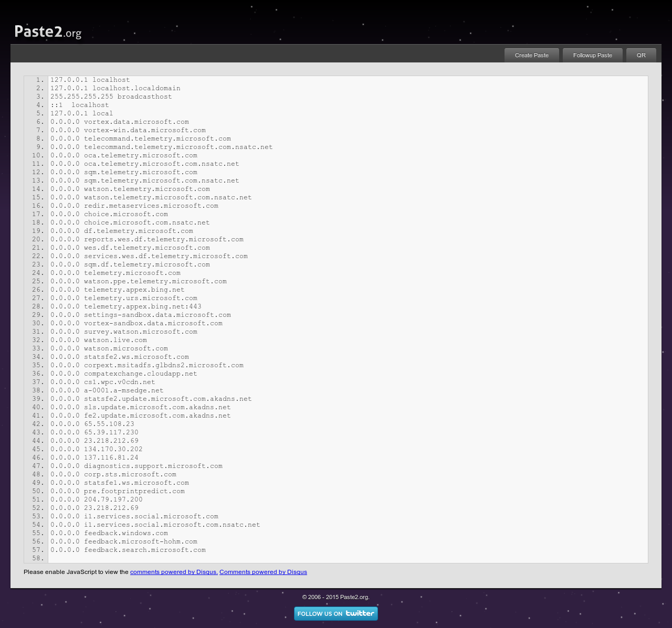Select the 'oca.telemetry.microsoft.com.nsatc.net' entry
This screenshot has height=628, width=672.
[162, 164]
